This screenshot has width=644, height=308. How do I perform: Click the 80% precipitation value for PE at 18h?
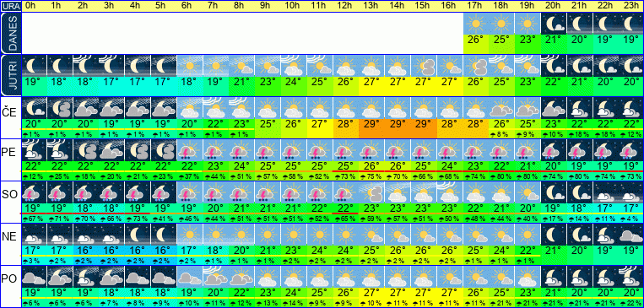pos(501,176)
